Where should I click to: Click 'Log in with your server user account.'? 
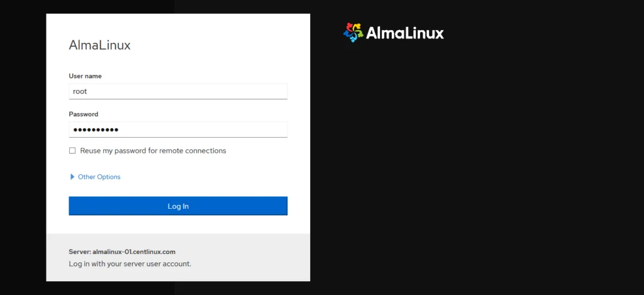[130, 264]
